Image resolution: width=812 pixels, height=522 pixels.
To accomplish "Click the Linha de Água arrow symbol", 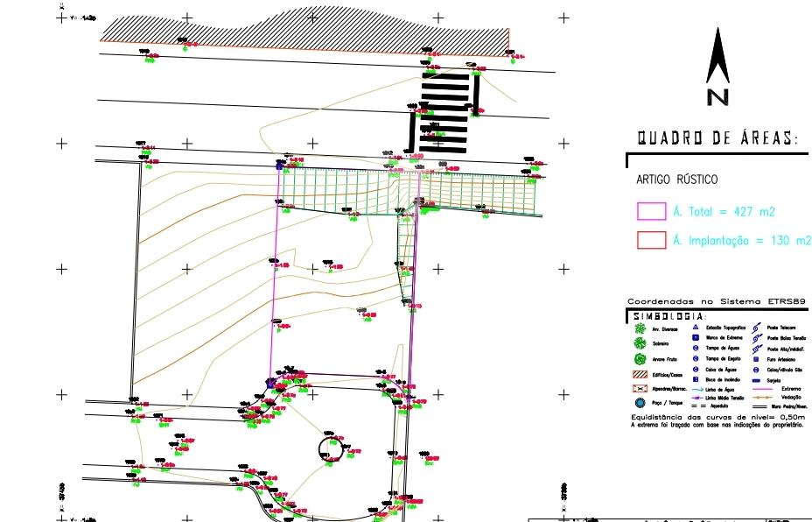I will coord(697,389).
